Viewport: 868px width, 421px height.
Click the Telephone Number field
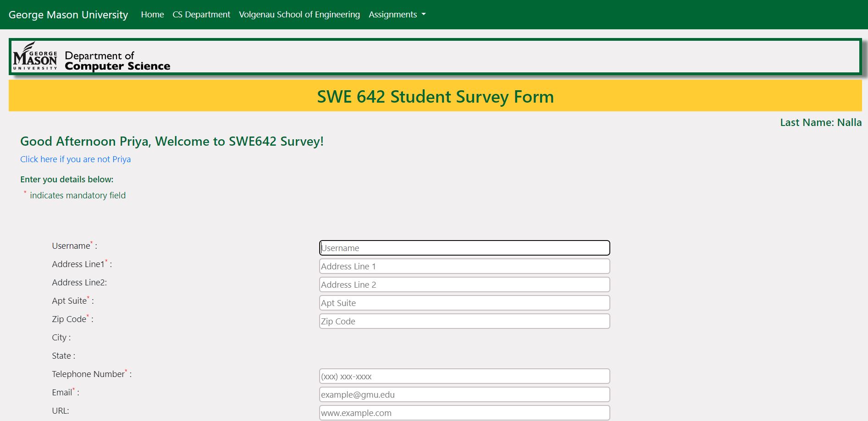(464, 376)
